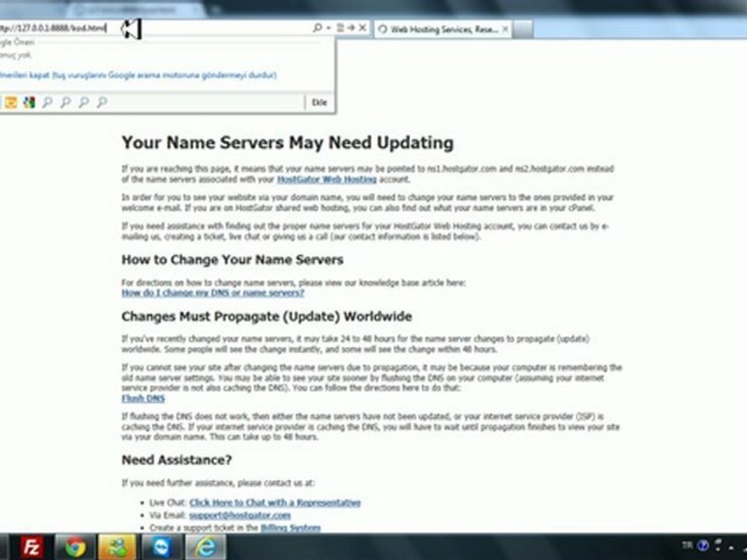The height and width of the screenshot is (560, 747).
Task: Open FileZilla from the taskbar
Action: pyautogui.click(x=31, y=547)
